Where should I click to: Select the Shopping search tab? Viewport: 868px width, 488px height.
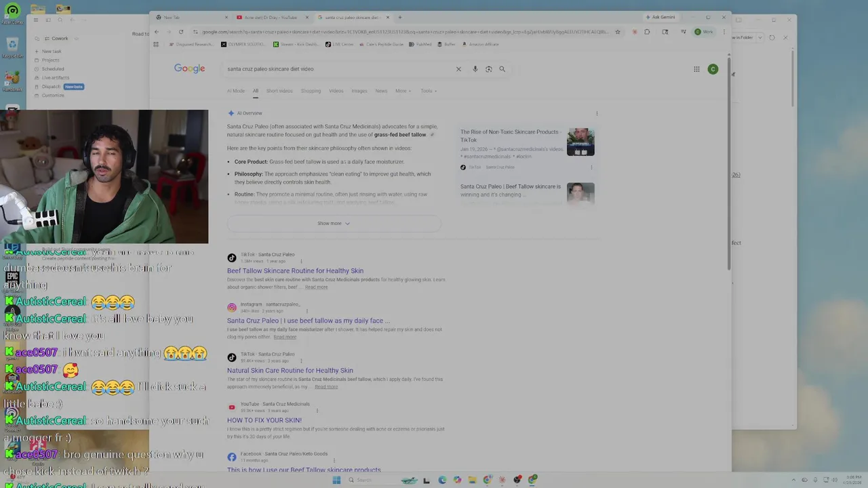(x=311, y=91)
